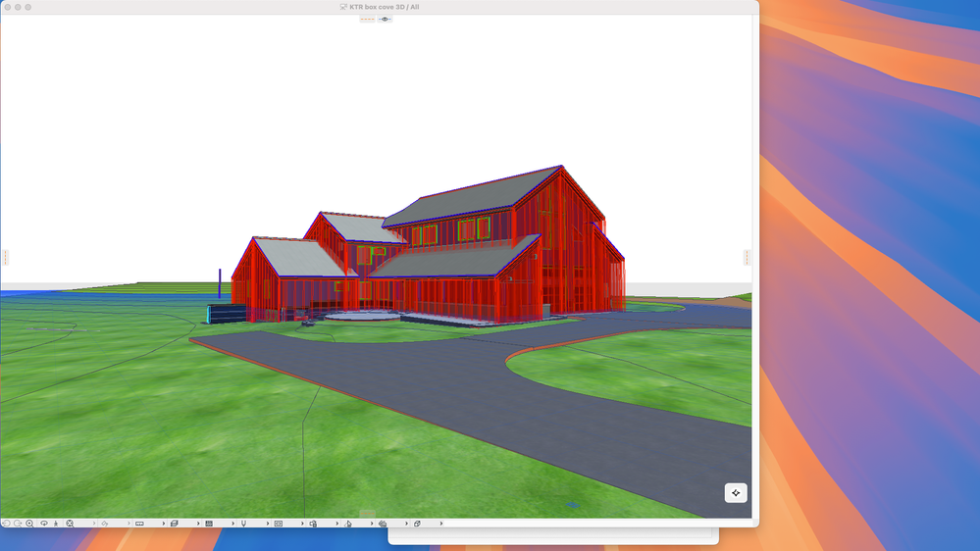Screen dimensions: 980x551
Task: Click the Graphic Override icon
Action: tap(313, 524)
